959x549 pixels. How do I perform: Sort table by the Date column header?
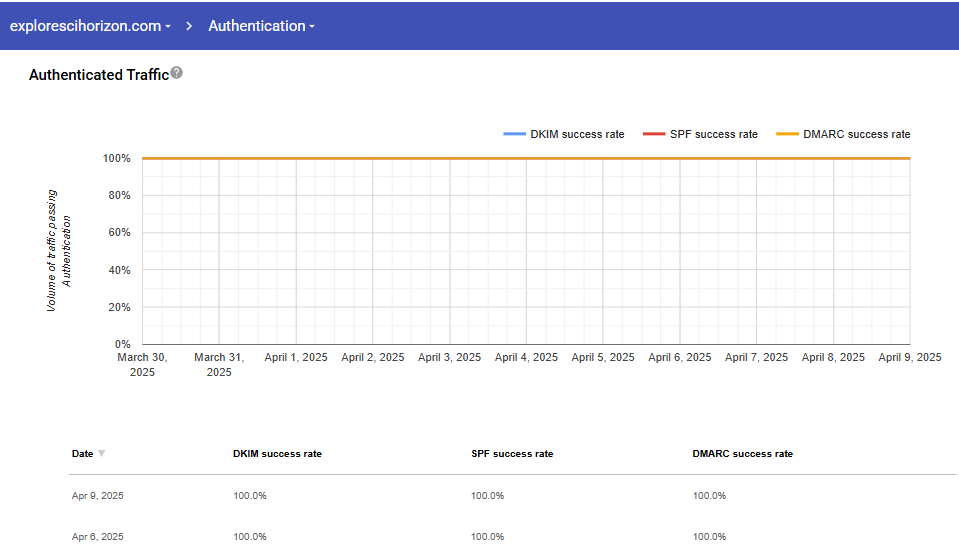[x=82, y=454]
